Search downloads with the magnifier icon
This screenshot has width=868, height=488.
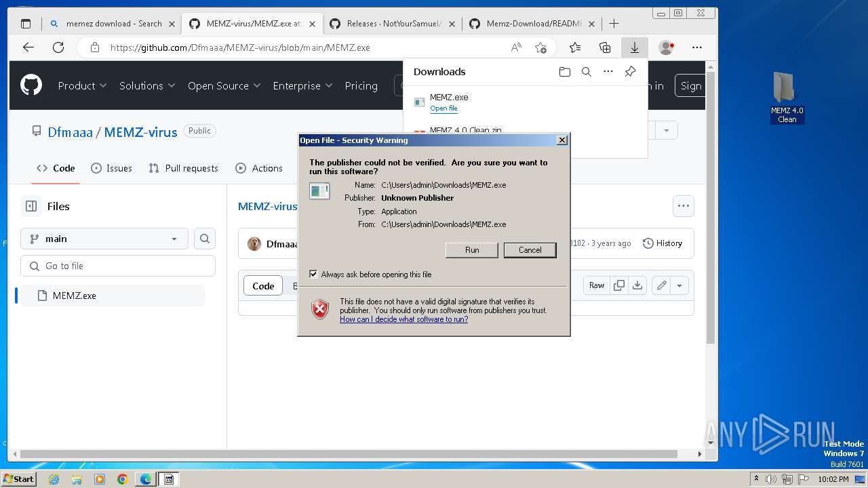click(587, 72)
